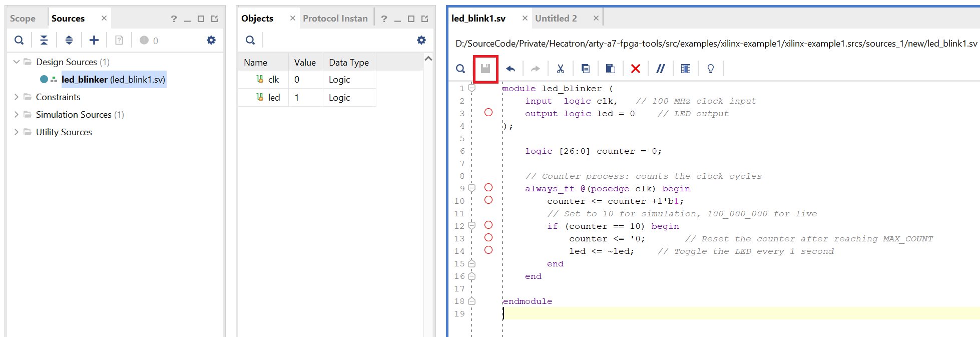Sort objects by Value column header
The image size is (980, 337).
click(x=305, y=62)
